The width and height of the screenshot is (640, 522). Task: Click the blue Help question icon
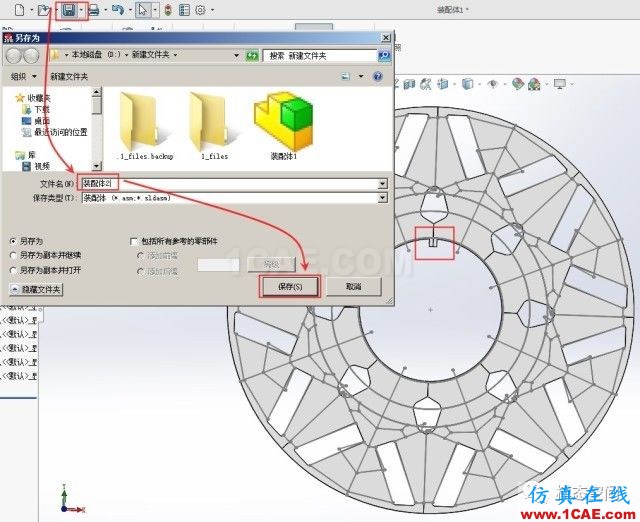pyautogui.click(x=378, y=76)
